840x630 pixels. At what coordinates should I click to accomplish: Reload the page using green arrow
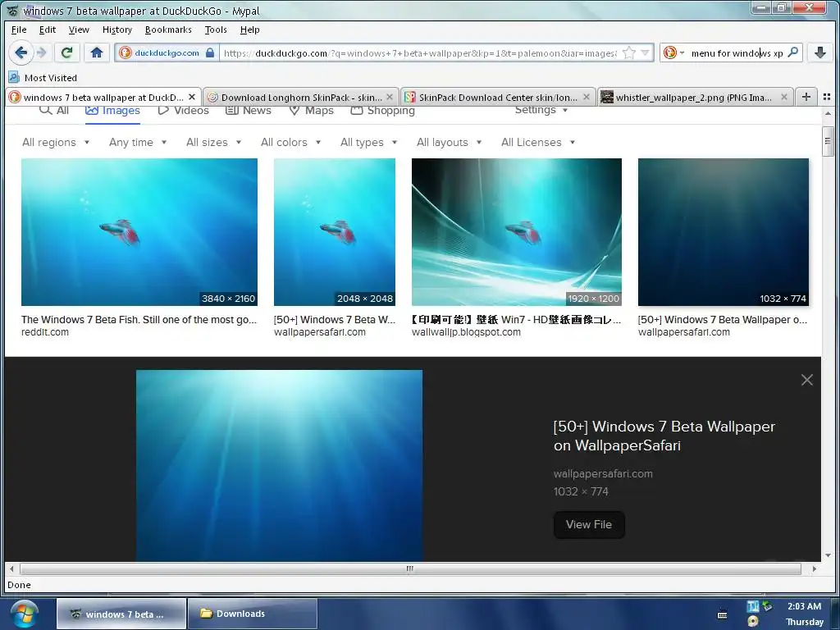66,52
